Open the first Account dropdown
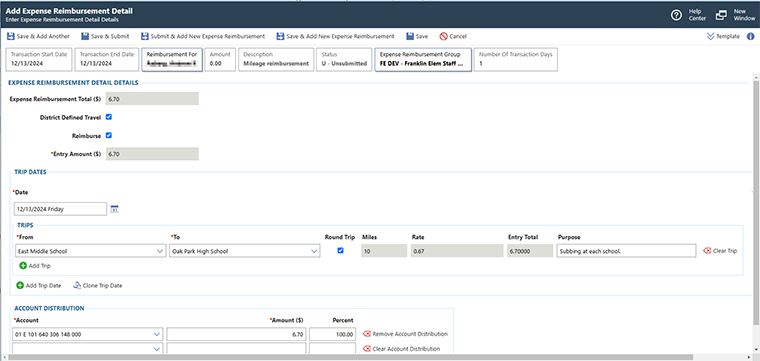This screenshot has width=760, height=361. tap(157, 334)
